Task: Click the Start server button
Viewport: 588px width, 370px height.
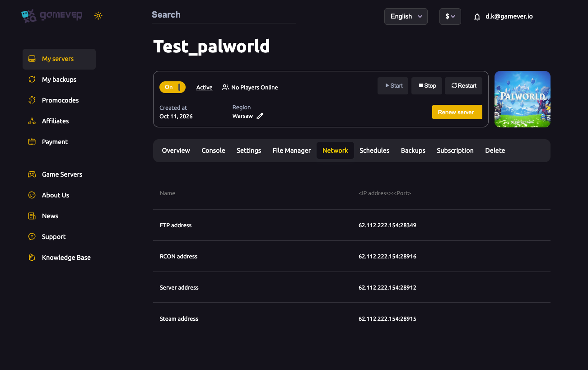Action: click(393, 86)
